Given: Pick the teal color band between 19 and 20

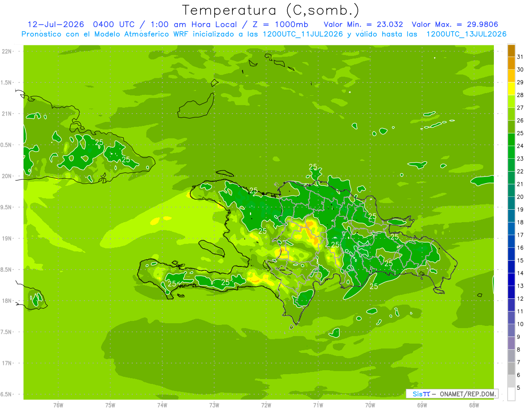Looking at the screenshot, I should 511,203.
